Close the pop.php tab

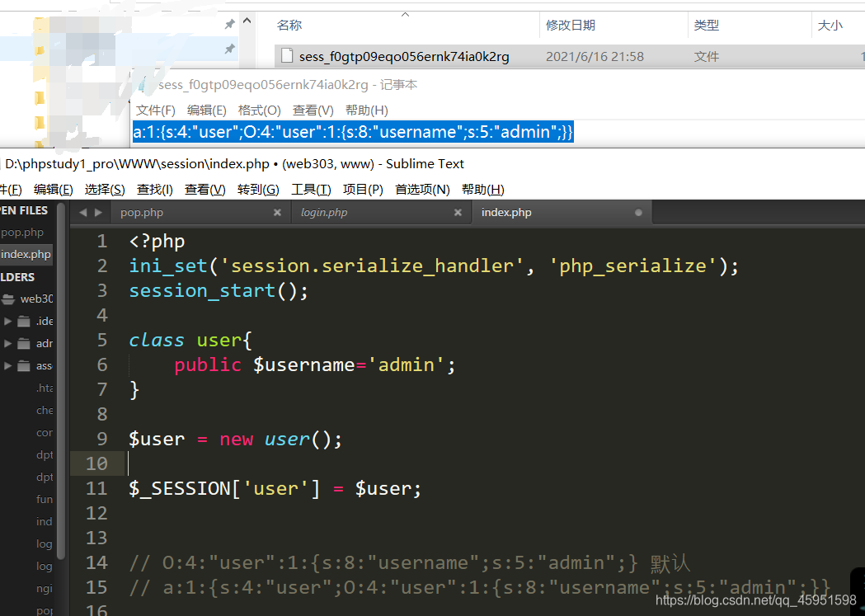[278, 212]
